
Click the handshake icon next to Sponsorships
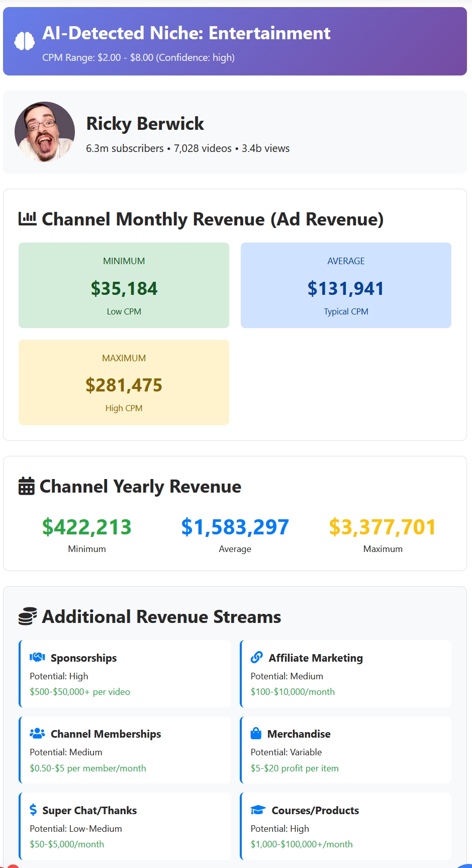click(37, 657)
